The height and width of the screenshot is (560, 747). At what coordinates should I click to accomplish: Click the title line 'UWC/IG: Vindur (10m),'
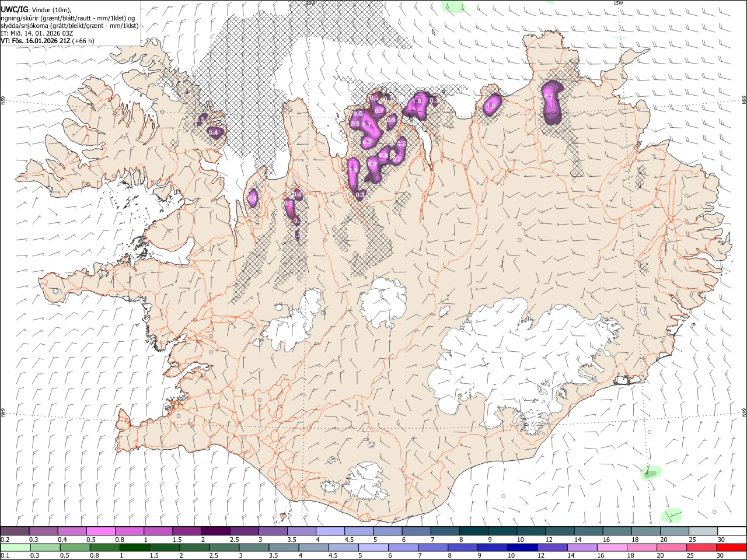click(x=36, y=9)
